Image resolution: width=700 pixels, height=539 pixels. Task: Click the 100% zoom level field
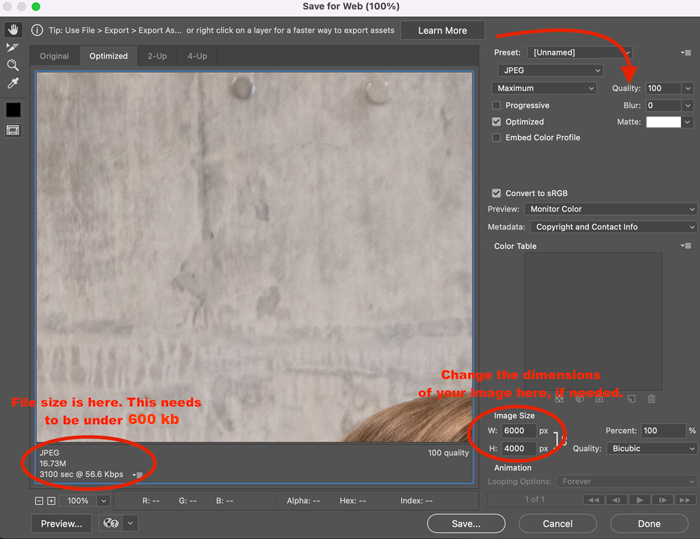tap(78, 501)
